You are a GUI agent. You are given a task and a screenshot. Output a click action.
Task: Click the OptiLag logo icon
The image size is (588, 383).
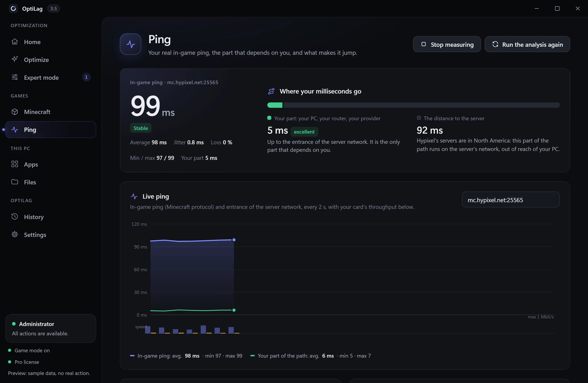tap(13, 8)
